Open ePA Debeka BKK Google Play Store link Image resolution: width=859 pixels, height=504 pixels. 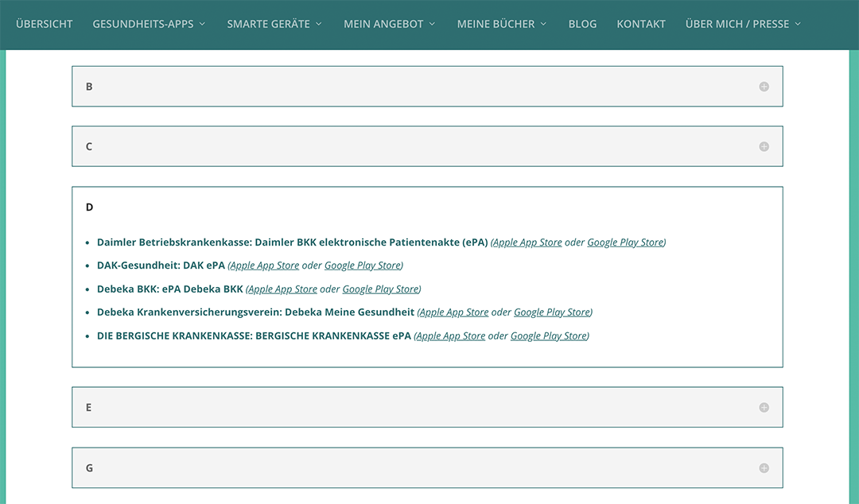point(380,289)
